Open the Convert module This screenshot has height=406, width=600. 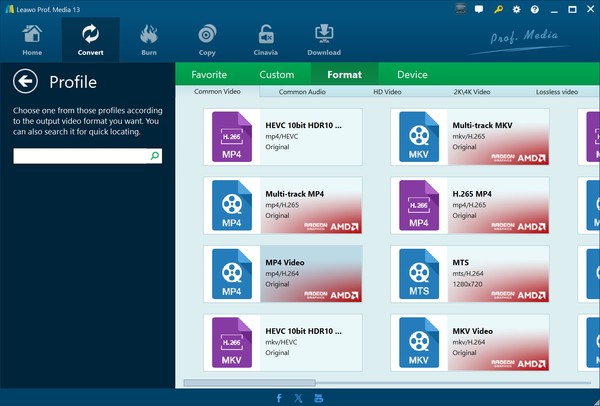click(x=91, y=40)
